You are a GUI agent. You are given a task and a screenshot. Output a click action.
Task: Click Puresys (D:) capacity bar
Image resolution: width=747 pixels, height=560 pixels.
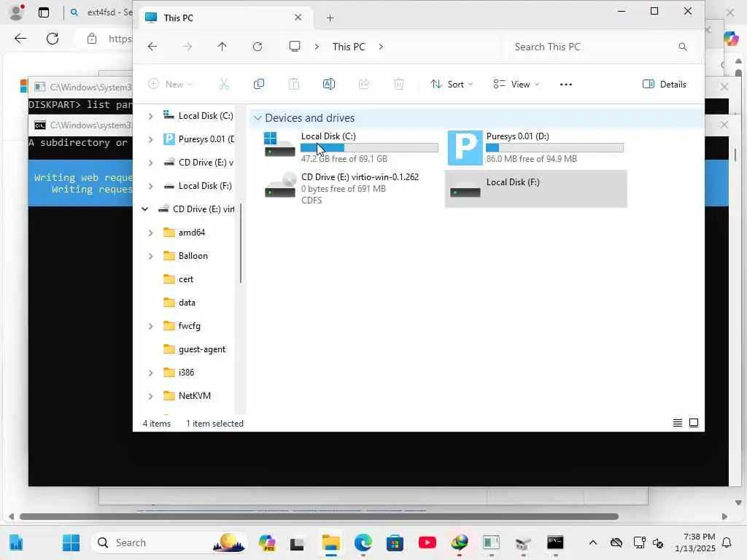tap(554, 147)
